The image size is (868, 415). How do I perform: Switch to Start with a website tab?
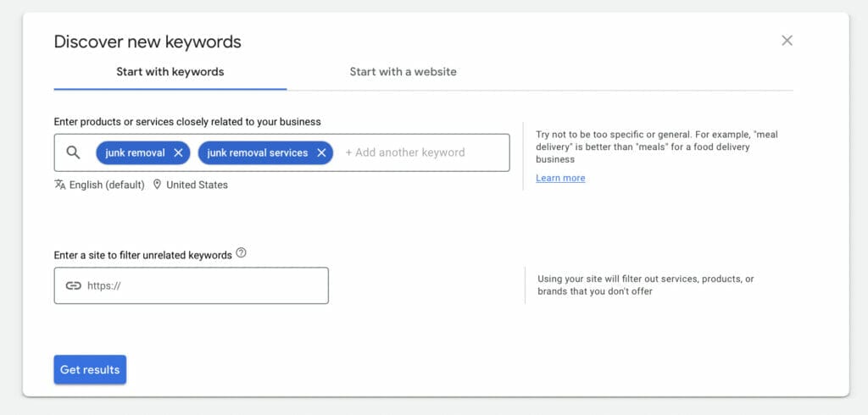coord(403,72)
